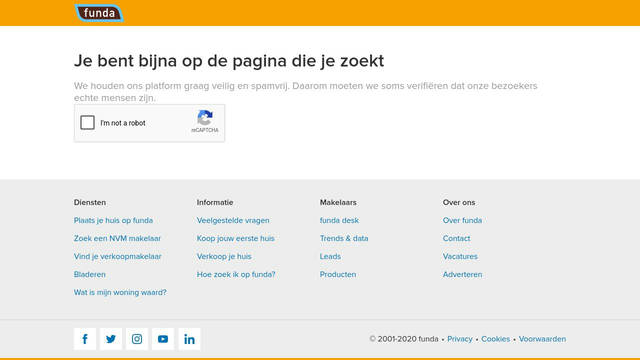Follow the Vind je verkoopmakelaar link
This screenshot has height=360, width=640.
(x=118, y=256)
